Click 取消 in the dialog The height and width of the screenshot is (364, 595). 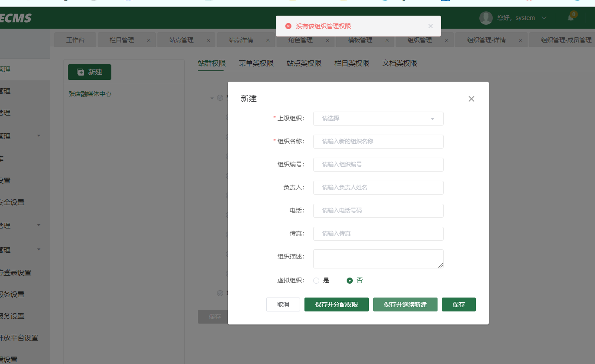tap(283, 304)
